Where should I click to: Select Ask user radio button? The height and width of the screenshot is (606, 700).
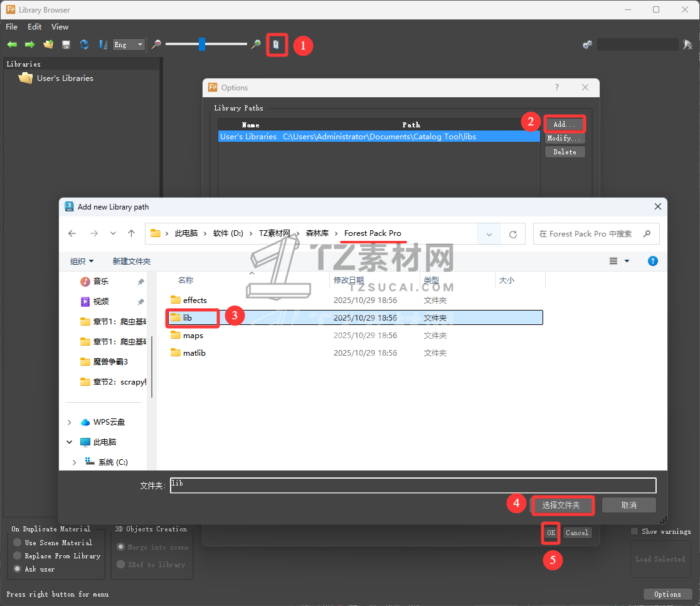[x=18, y=569]
